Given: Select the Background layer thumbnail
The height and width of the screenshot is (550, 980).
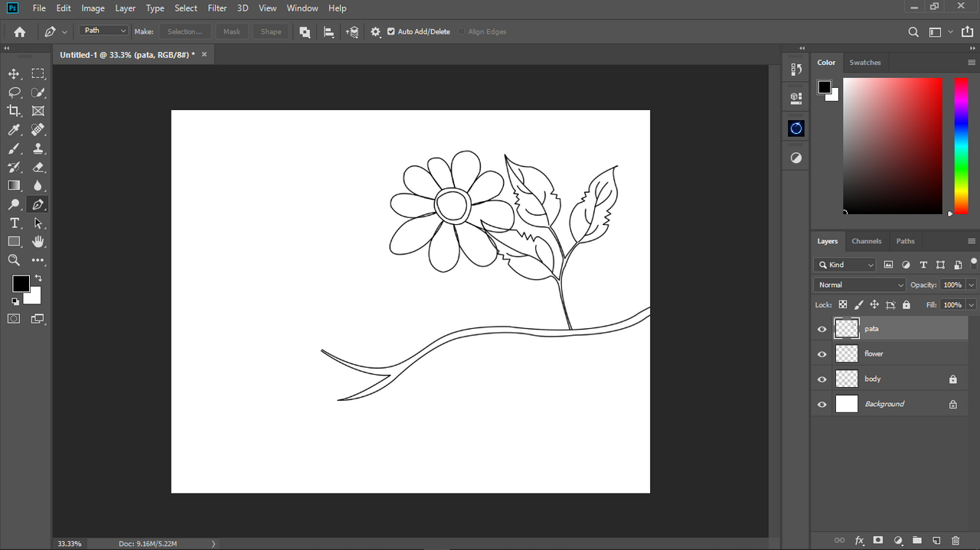Looking at the screenshot, I should coord(846,404).
